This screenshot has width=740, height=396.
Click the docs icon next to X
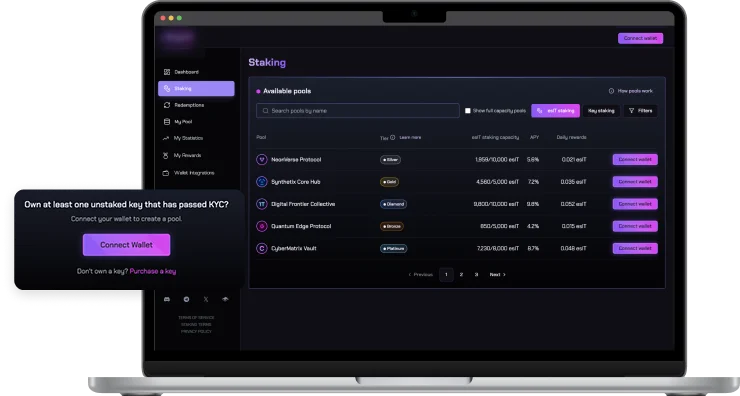(225, 299)
